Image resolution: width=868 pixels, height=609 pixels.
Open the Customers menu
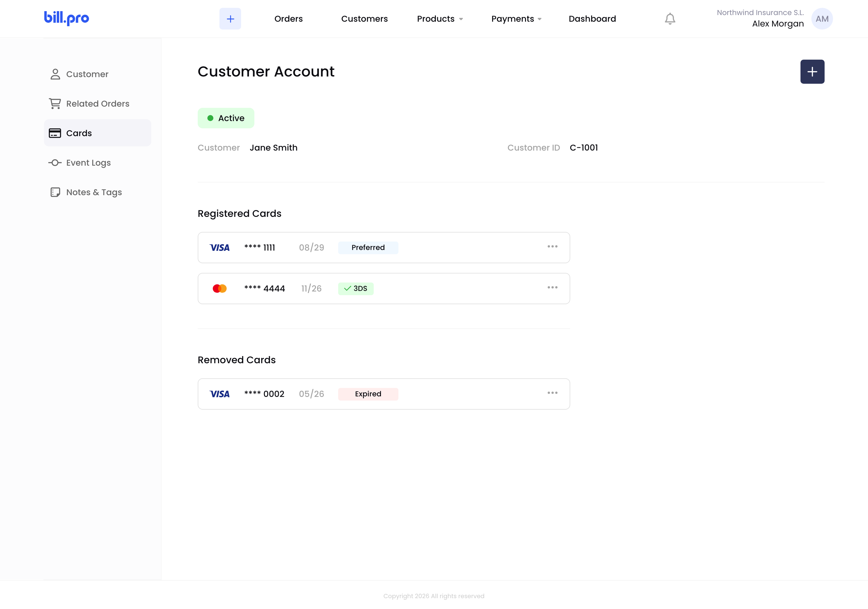coord(364,19)
